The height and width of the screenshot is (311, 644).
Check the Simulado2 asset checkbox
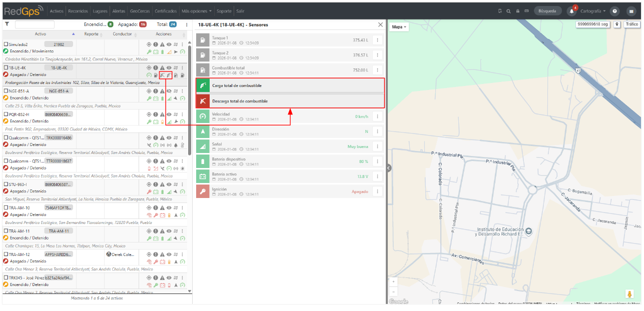[x=6, y=44]
